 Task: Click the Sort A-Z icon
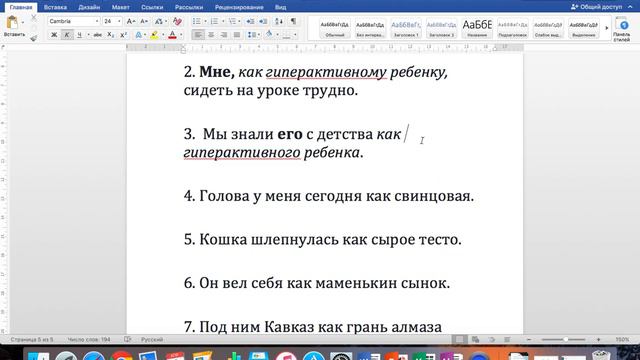tap(279, 21)
